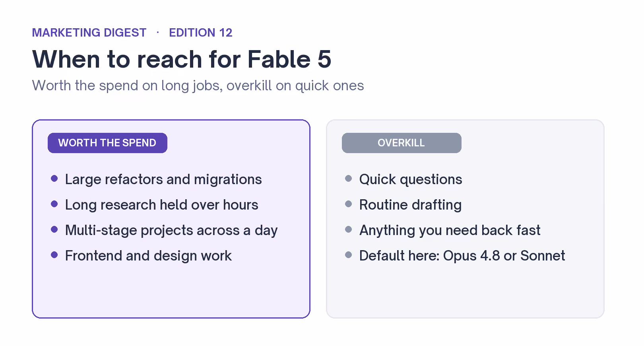Click the WORTH THE SPEND badge
Viewport: 644px width, 346px height.
click(x=107, y=143)
